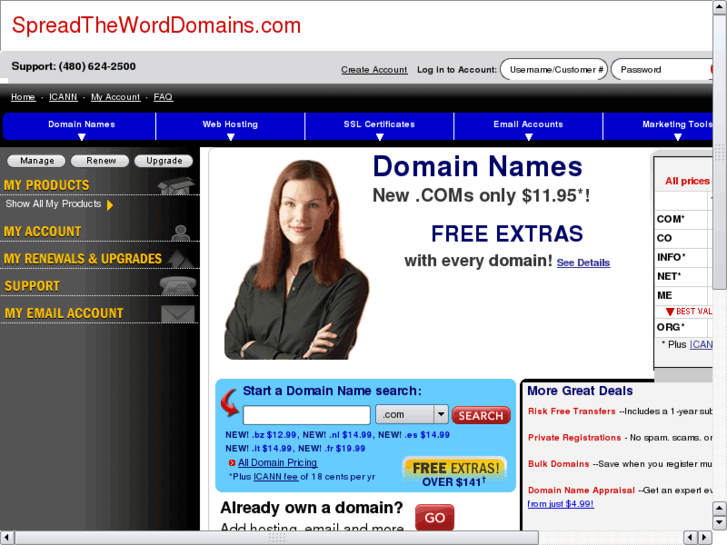Open the Email Accounts dropdown menu
Image resolution: width=727 pixels, height=545 pixels.
(x=528, y=127)
